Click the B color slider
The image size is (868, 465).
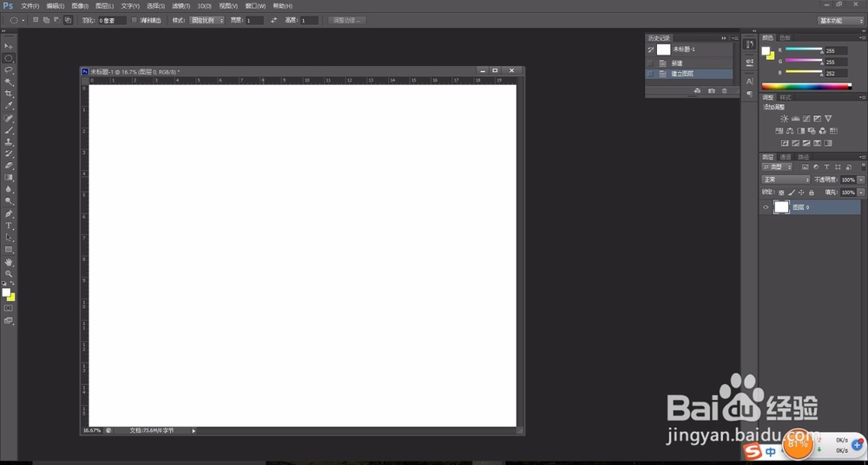click(804, 72)
